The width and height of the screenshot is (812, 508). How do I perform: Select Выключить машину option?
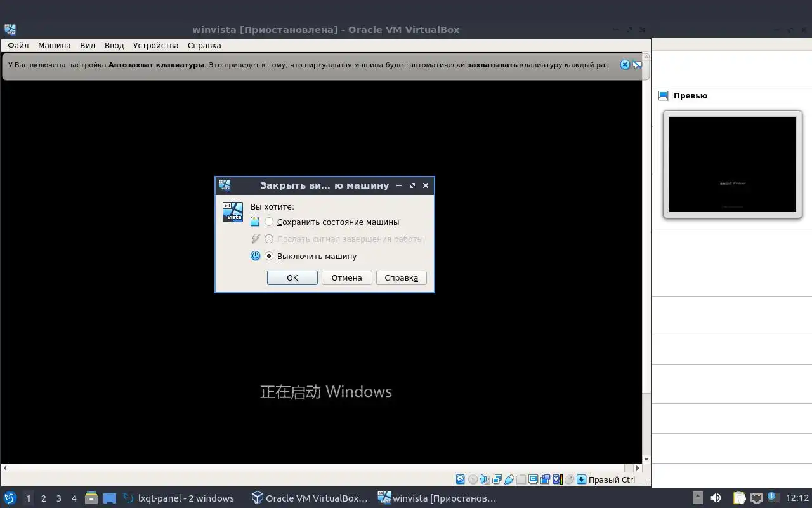click(x=311, y=257)
